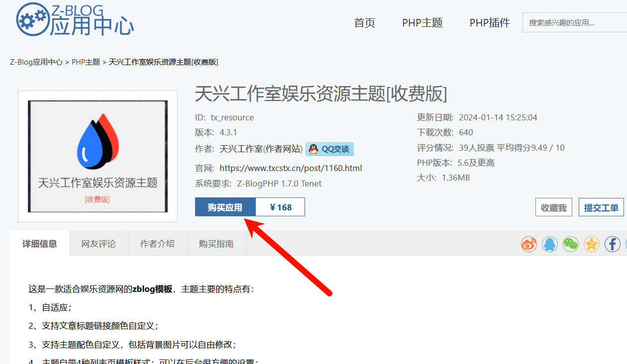Share to QZone using the star icon
The width and height of the screenshot is (627, 364).
click(591, 244)
